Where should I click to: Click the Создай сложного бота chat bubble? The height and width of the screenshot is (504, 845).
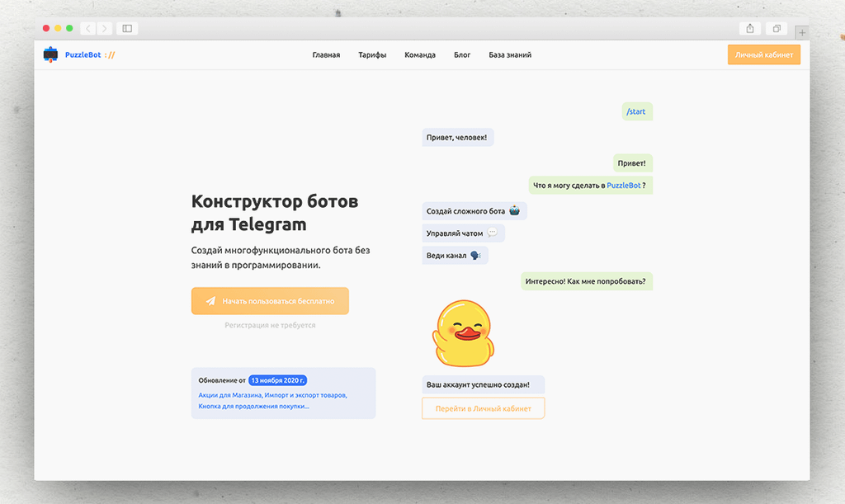click(474, 211)
